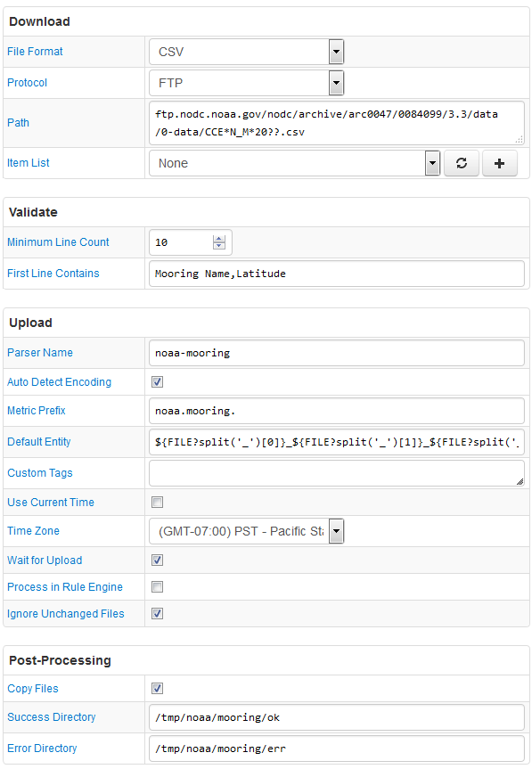Screen dimensions: 532x769
Task: Click the Use Current Time label link
Action: click(51, 503)
